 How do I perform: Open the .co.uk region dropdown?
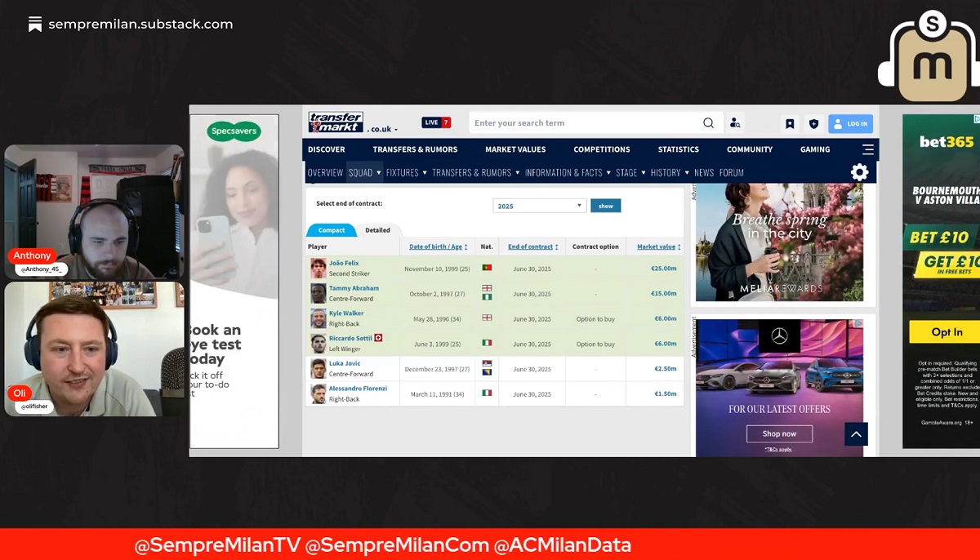[382, 129]
